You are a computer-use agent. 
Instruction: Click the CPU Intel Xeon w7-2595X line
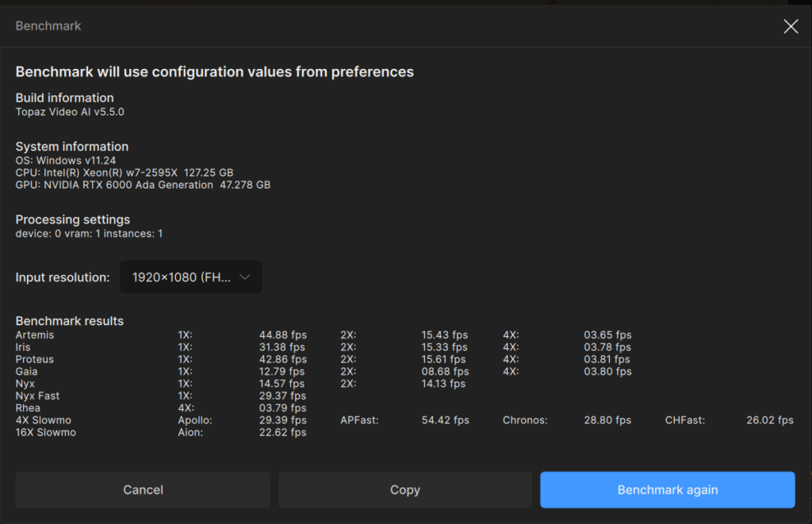pyautogui.click(x=124, y=173)
